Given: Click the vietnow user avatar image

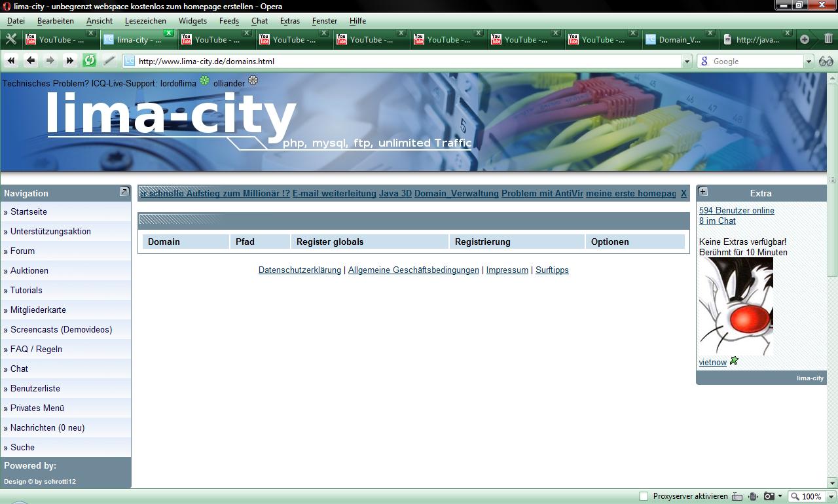Looking at the screenshot, I should coord(736,306).
